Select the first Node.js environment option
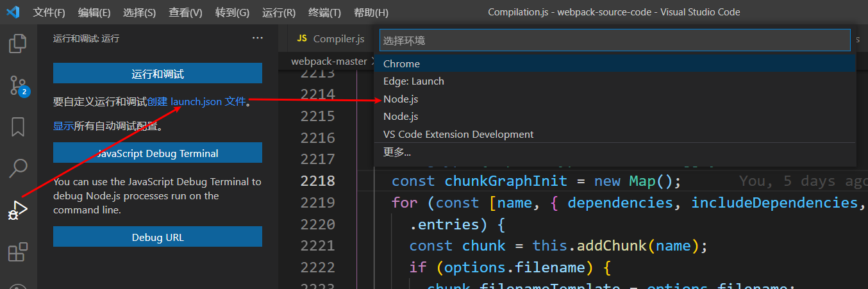The width and height of the screenshot is (868, 289). click(x=615, y=99)
